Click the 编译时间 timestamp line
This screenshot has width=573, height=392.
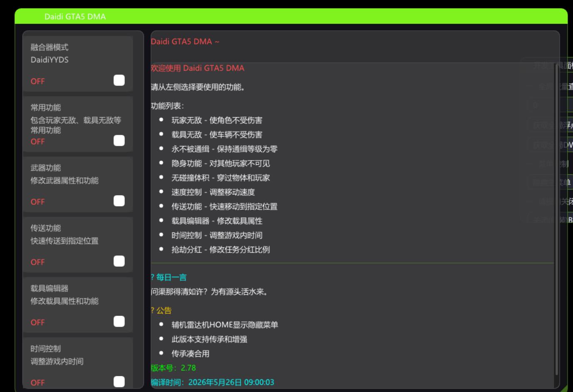(x=212, y=382)
